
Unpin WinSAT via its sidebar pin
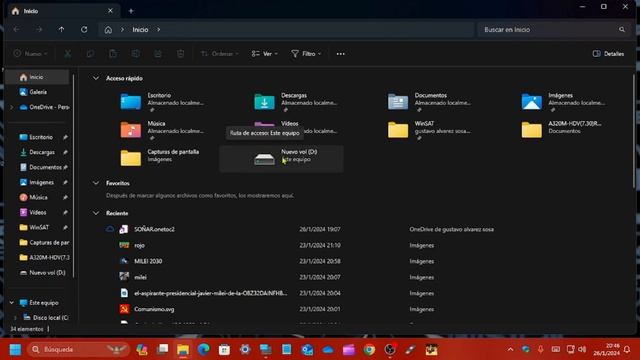click(x=65, y=227)
